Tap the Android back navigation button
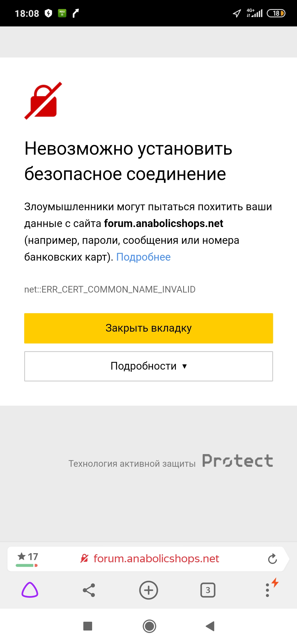297x644 pixels. [210, 626]
